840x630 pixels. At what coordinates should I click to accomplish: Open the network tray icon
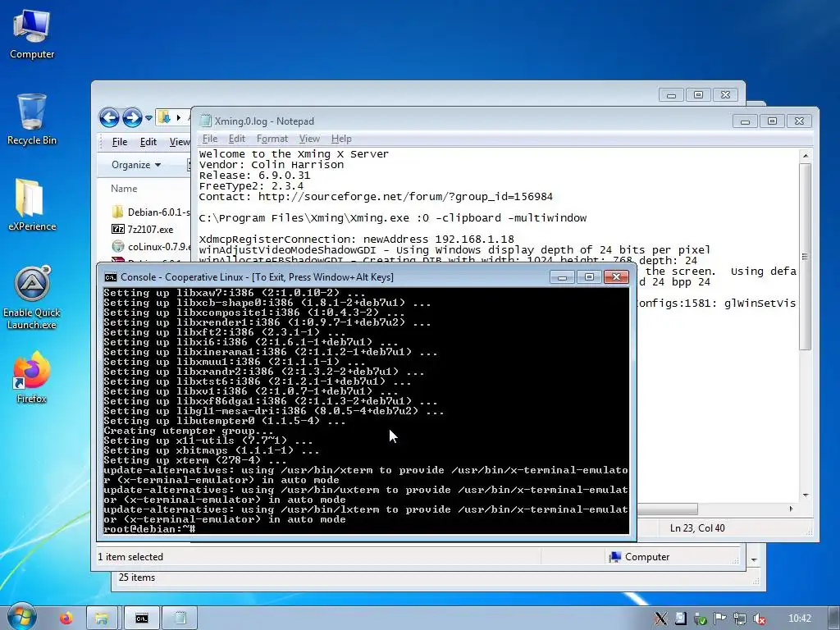740,619
